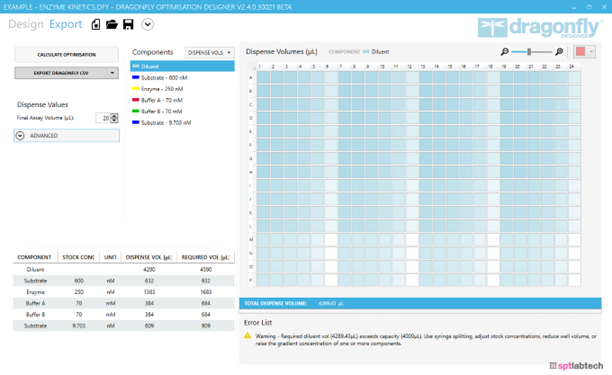Select the Enzyme - 250 nM component
This screenshot has width=612, height=375.
click(x=182, y=89)
